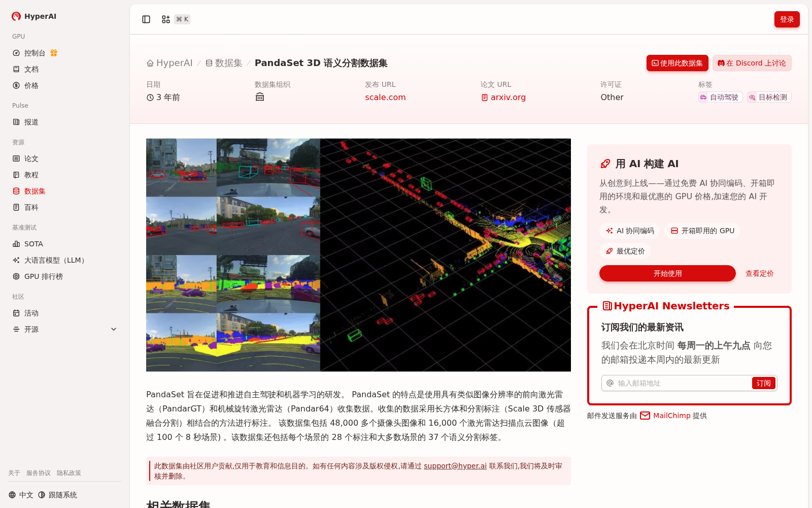The height and width of the screenshot is (508, 812).
Task: Click the 教程 book icon
Action: click(x=16, y=175)
